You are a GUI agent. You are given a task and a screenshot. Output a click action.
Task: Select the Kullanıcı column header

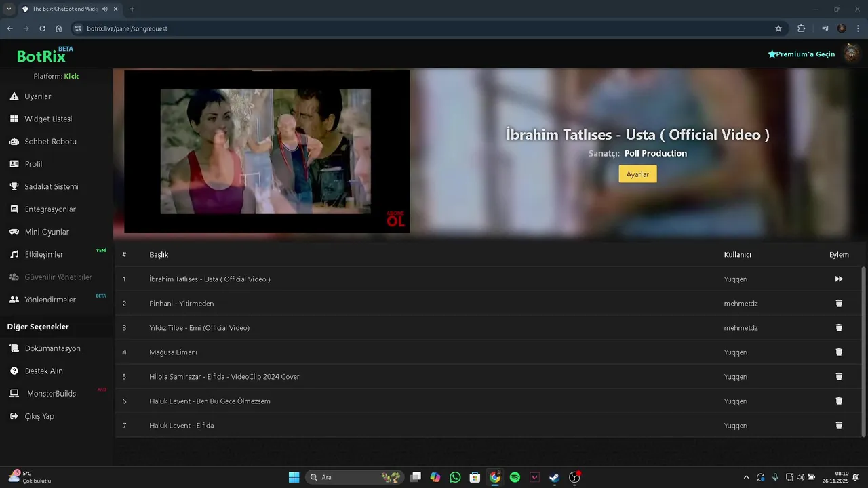[738, 255]
